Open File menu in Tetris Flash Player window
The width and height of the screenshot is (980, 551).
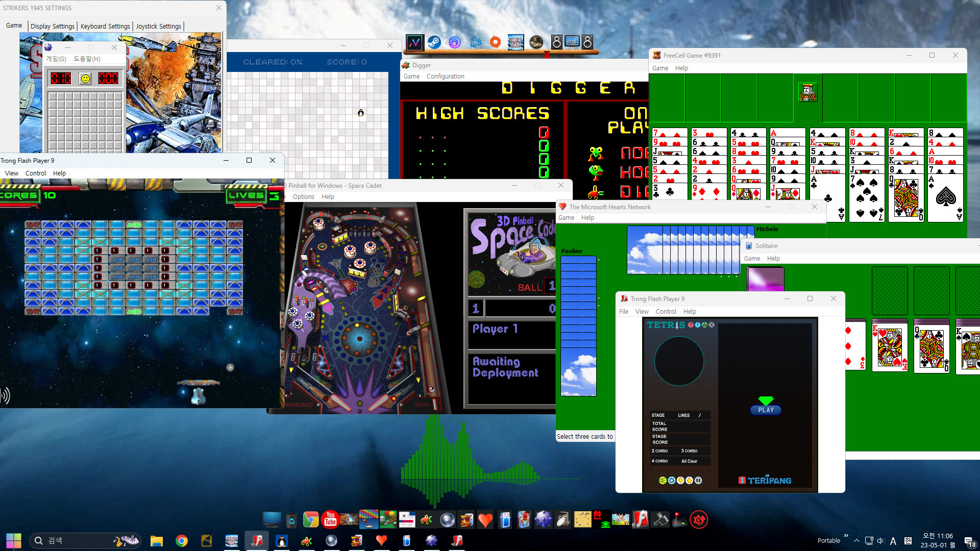[x=624, y=312]
